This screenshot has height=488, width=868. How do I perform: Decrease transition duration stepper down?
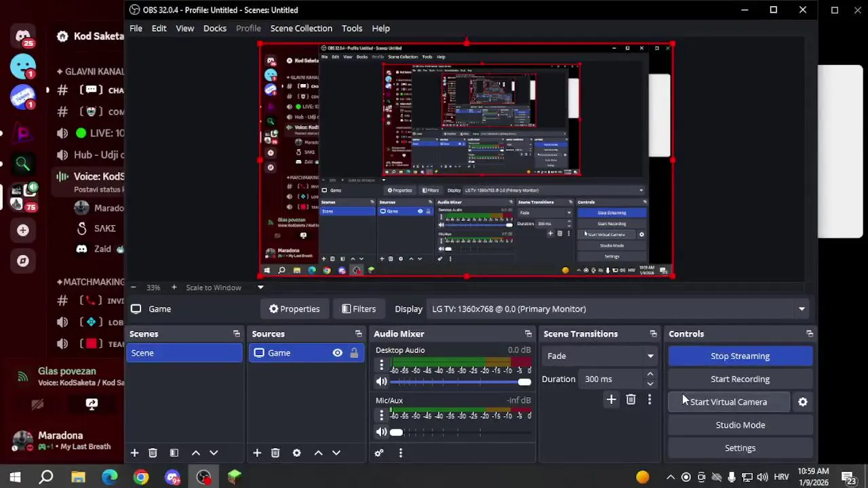click(650, 384)
